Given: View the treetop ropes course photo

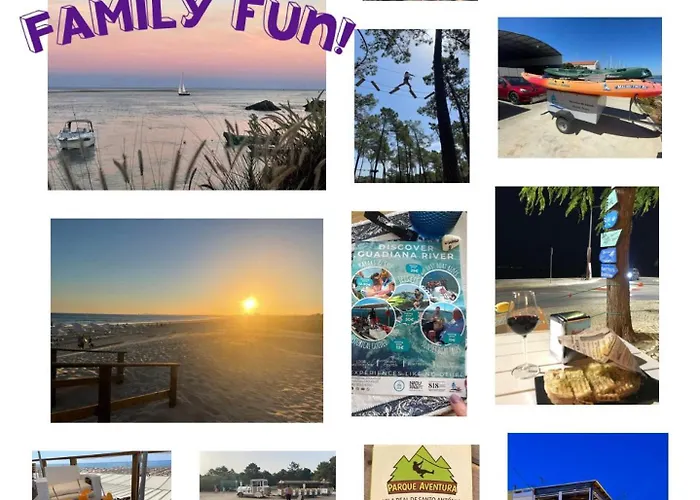Looking at the screenshot, I should [x=412, y=106].
